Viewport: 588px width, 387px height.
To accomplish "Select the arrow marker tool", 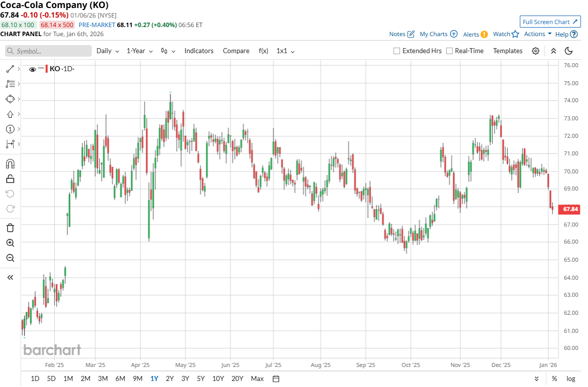I will point(10,114).
